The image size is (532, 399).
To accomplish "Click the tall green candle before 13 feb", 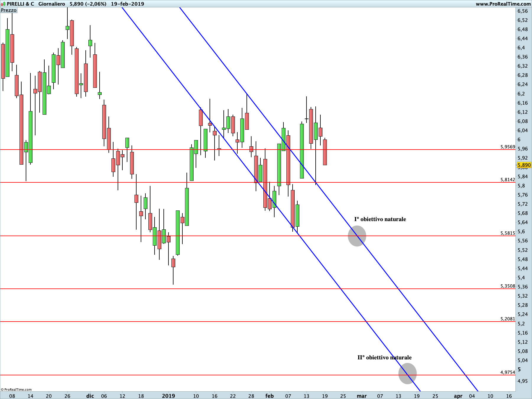I will coord(302,151).
